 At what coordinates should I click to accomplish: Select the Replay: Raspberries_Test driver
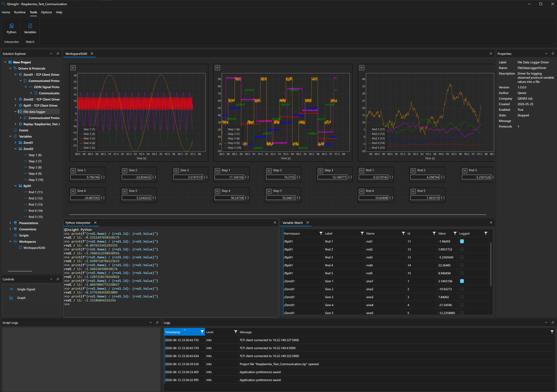(41, 124)
